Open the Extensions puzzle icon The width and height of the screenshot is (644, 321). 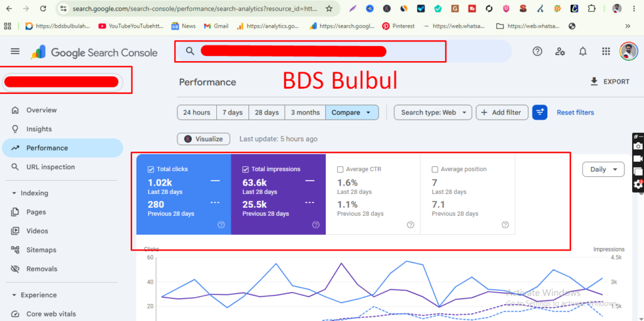(x=591, y=8)
